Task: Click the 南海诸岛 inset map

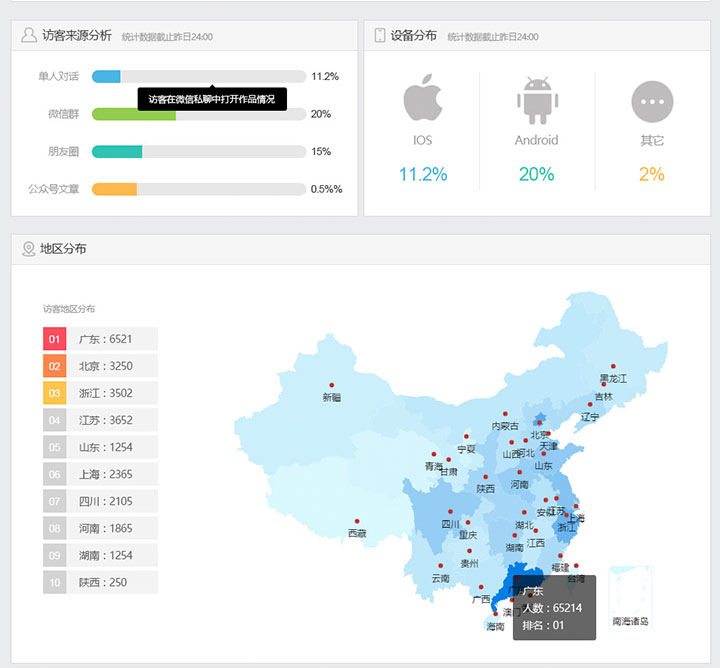Action: pyautogui.click(x=630, y=597)
